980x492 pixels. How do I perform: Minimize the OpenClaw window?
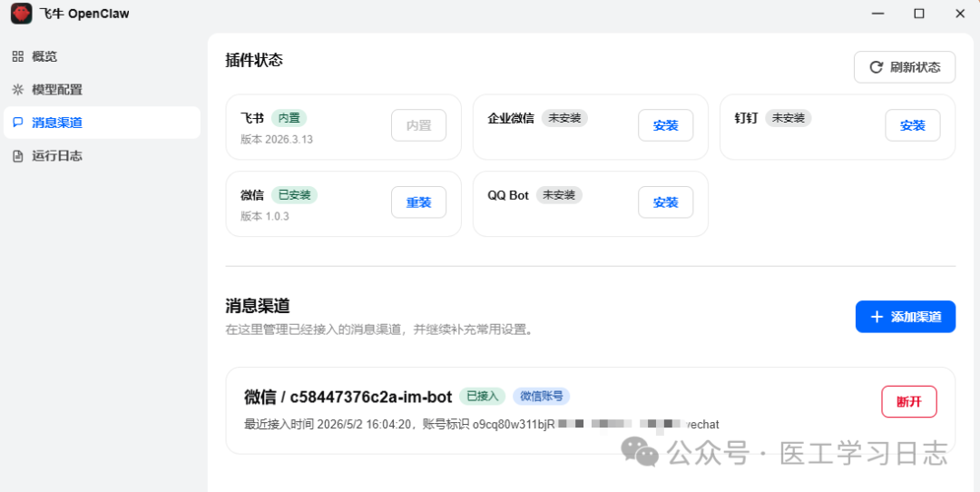pyautogui.click(x=878, y=13)
